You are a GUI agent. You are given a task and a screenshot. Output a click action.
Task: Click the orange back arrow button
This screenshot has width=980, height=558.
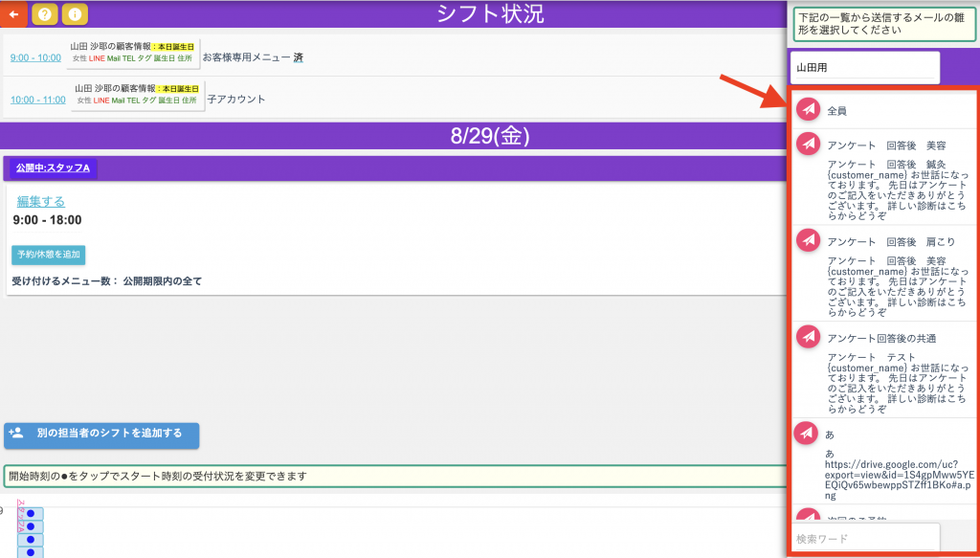(13, 14)
